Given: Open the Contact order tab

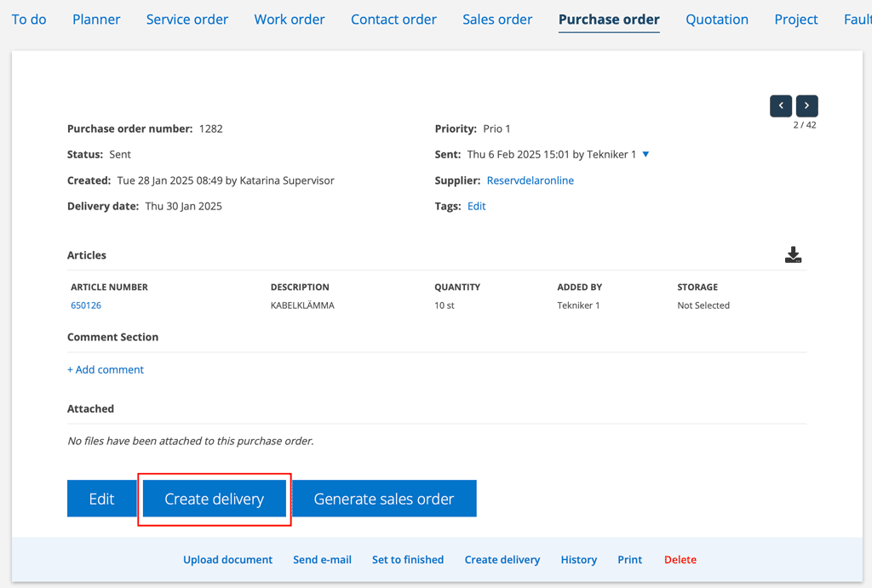Looking at the screenshot, I should (393, 20).
